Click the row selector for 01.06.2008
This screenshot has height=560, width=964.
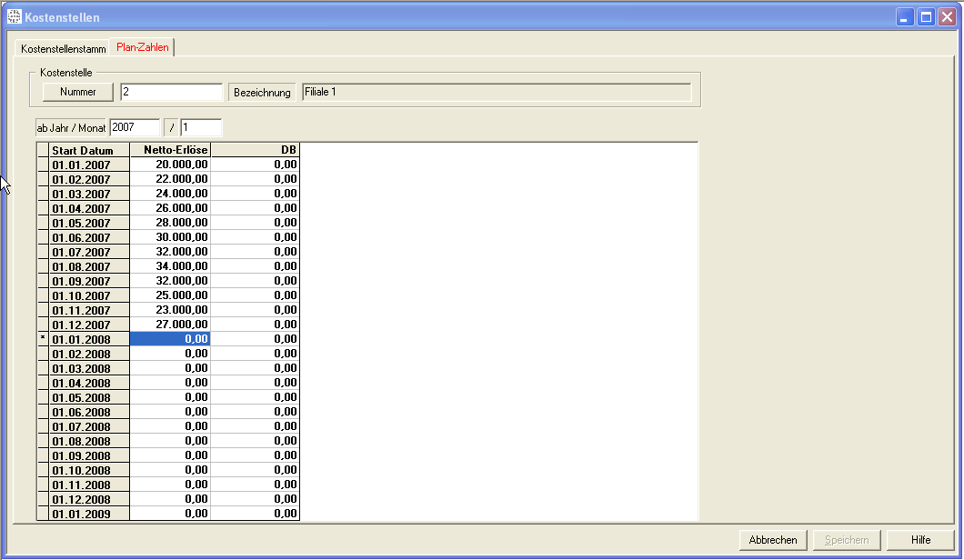(x=43, y=412)
